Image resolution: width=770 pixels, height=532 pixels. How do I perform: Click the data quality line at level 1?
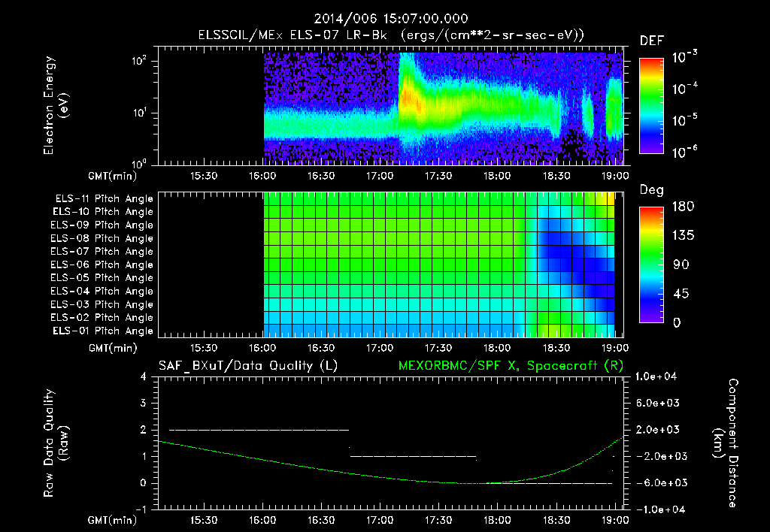(413, 456)
